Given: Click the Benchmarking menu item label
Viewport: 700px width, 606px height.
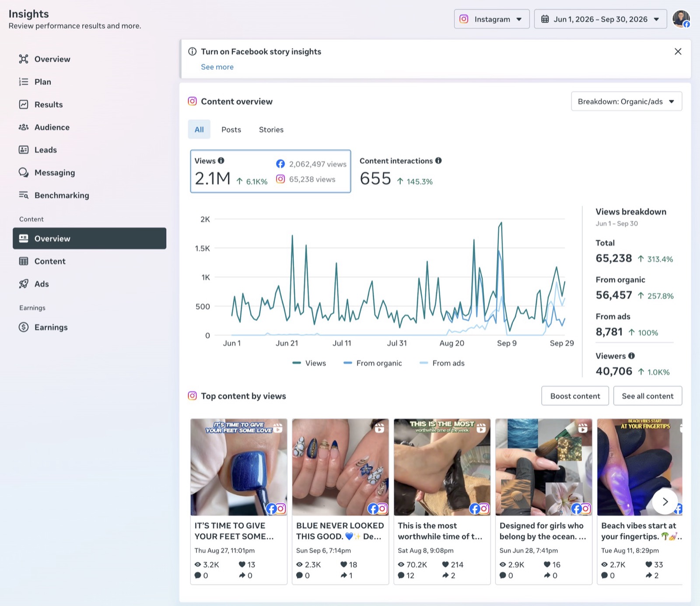Looking at the screenshot, I should [x=62, y=195].
